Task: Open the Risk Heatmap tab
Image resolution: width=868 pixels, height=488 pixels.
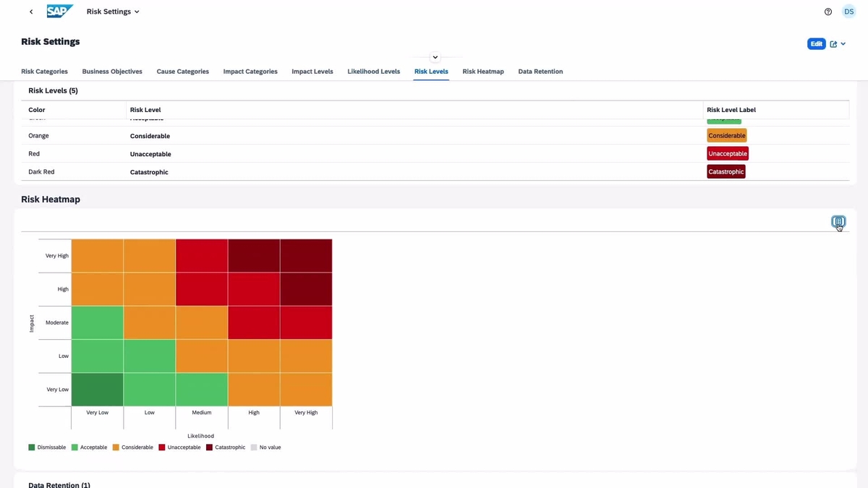Action: (x=483, y=71)
